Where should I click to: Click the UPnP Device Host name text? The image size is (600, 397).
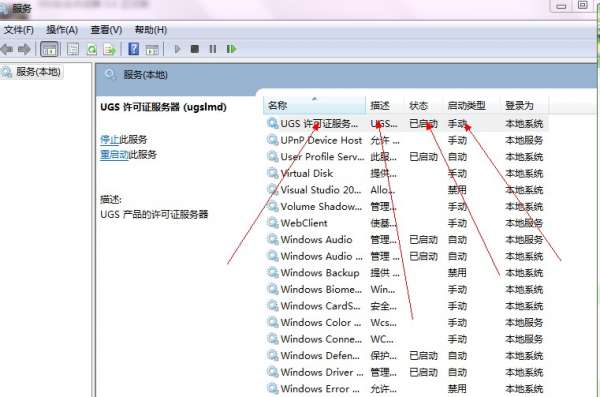pyautogui.click(x=321, y=140)
